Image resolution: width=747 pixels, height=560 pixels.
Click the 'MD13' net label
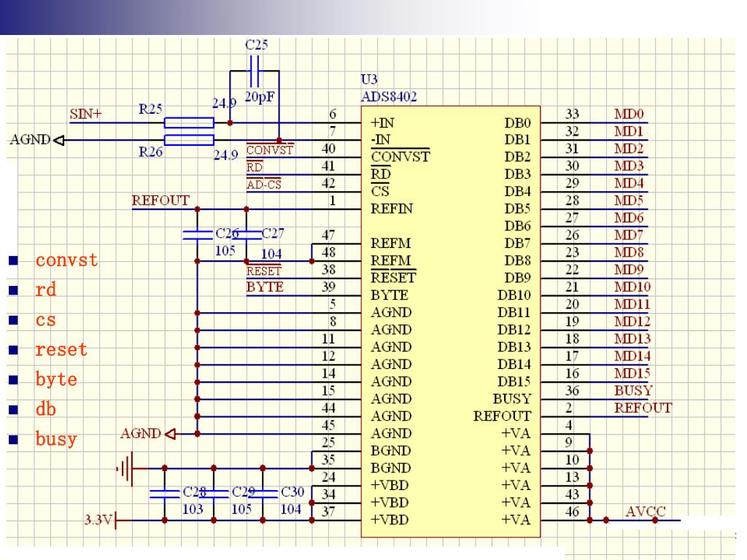click(632, 339)
